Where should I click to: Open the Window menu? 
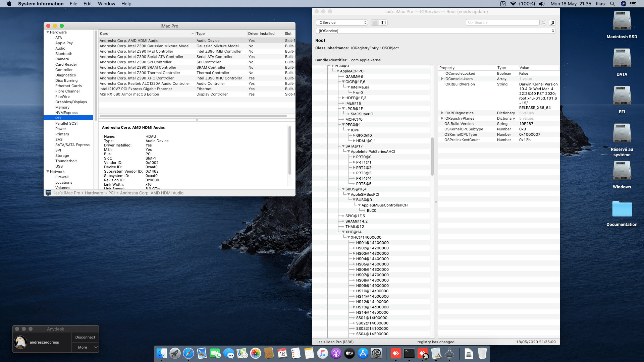pos(106,4)
